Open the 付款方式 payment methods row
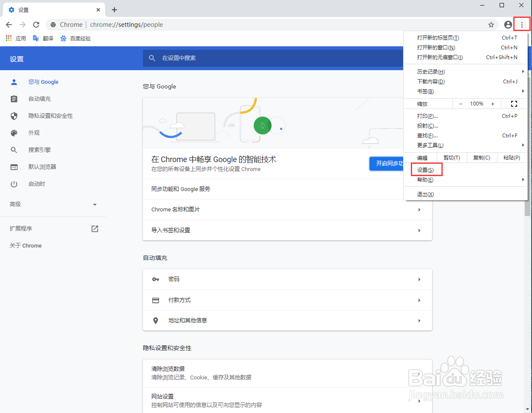Viewport: 532px width, 413px height. click(x=287, y=300)
